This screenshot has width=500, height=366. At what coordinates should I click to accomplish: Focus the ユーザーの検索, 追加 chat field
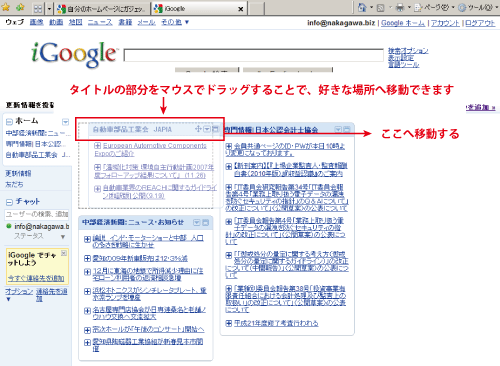(37, 214)
